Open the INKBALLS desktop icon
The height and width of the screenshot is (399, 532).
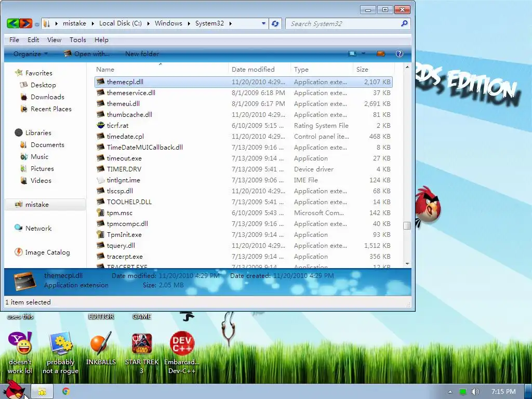101,343
